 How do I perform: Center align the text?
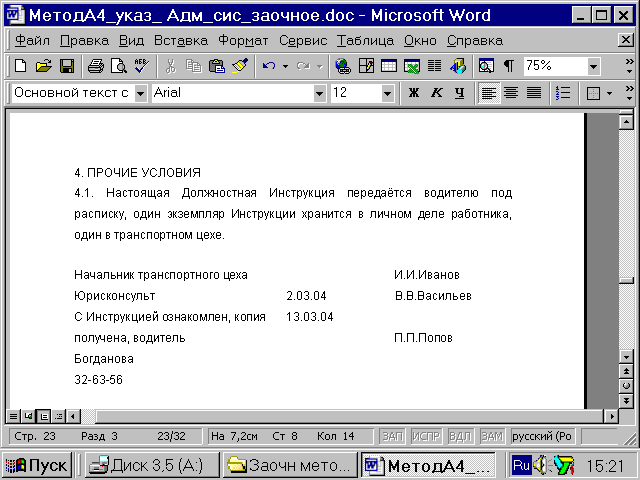click(511, 93)
